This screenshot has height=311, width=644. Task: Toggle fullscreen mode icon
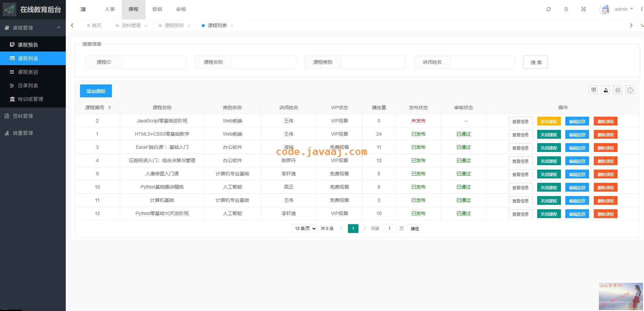pyautogui.click(x=583, y=9)
